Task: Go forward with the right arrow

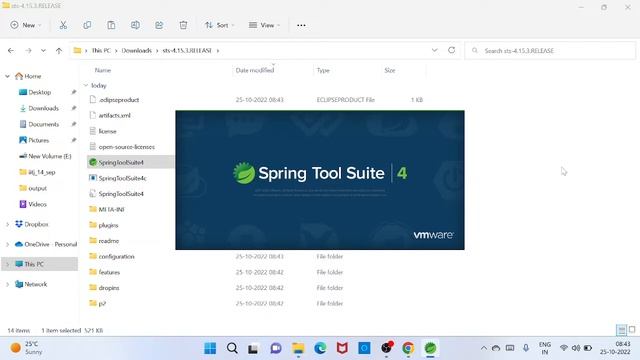Action: pyautogui.click(x=28, y=51)
